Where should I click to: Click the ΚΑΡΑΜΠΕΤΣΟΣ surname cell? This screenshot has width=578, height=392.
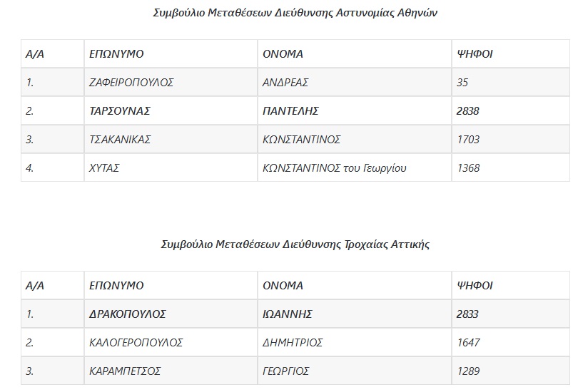point(125,371)
